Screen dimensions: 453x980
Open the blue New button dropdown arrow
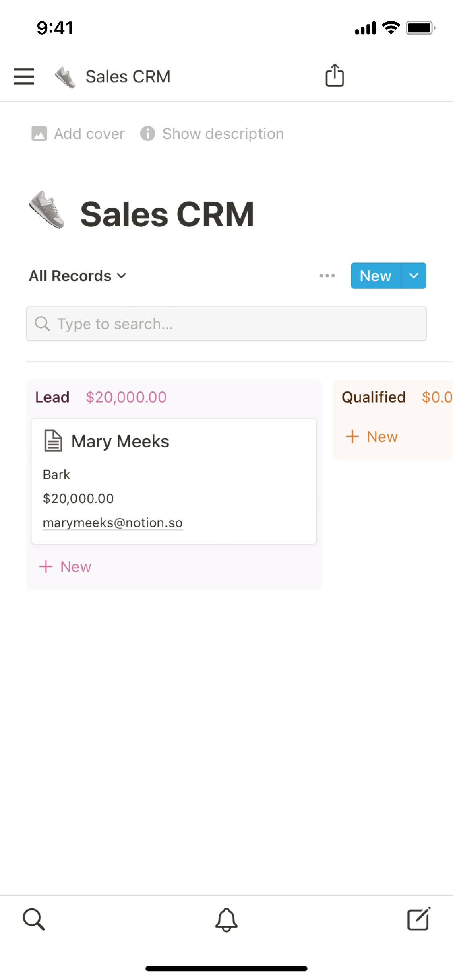(414, 276)
